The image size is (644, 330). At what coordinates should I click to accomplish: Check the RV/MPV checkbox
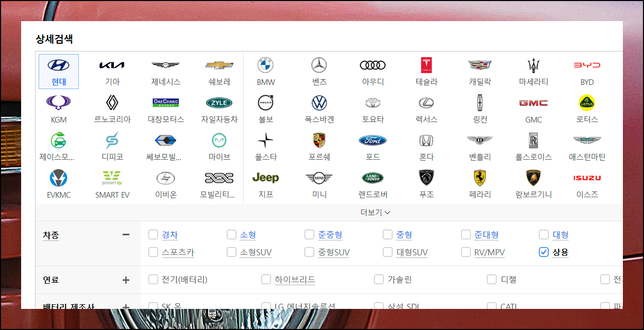tap(466, 252)
